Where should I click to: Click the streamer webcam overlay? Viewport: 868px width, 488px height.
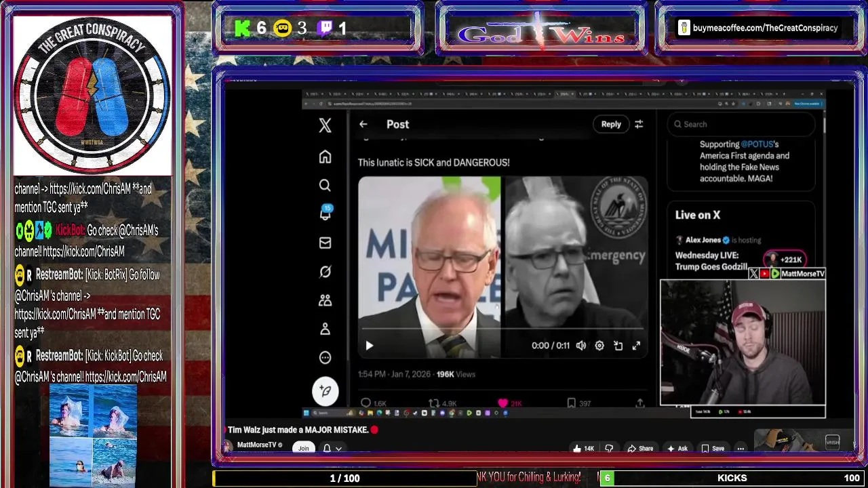click(x=743, y=342)
